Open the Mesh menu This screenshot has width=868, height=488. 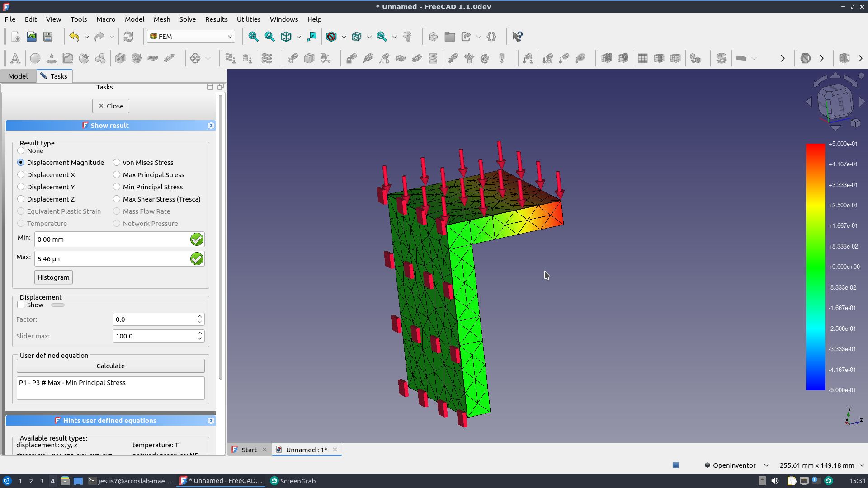(x=162, y=19)
